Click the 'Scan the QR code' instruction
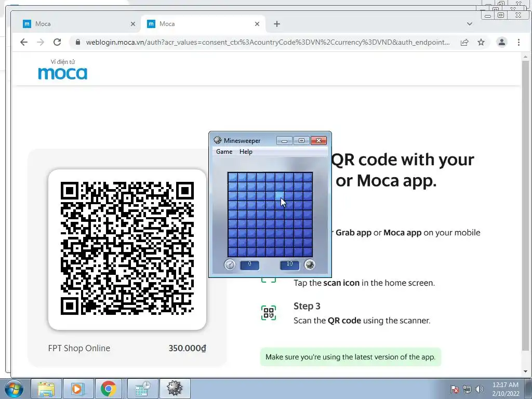Screen dimensions: 532x399 point(362,321)
